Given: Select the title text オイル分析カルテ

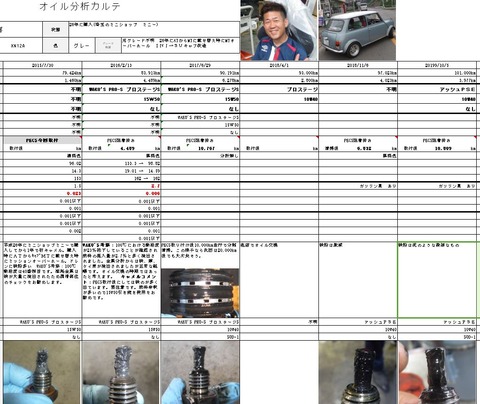Looking at the screenshot, I should click(80, 6).
